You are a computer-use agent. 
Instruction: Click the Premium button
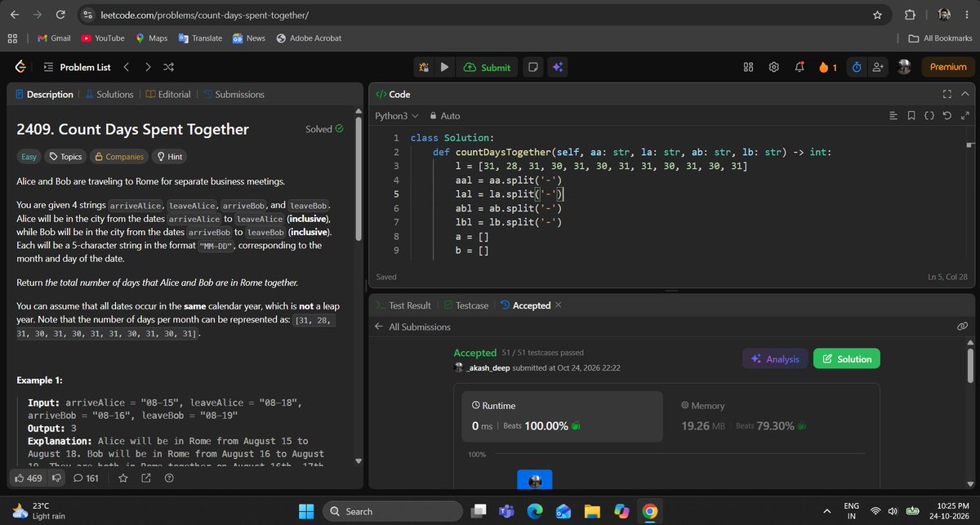(948, 67)
